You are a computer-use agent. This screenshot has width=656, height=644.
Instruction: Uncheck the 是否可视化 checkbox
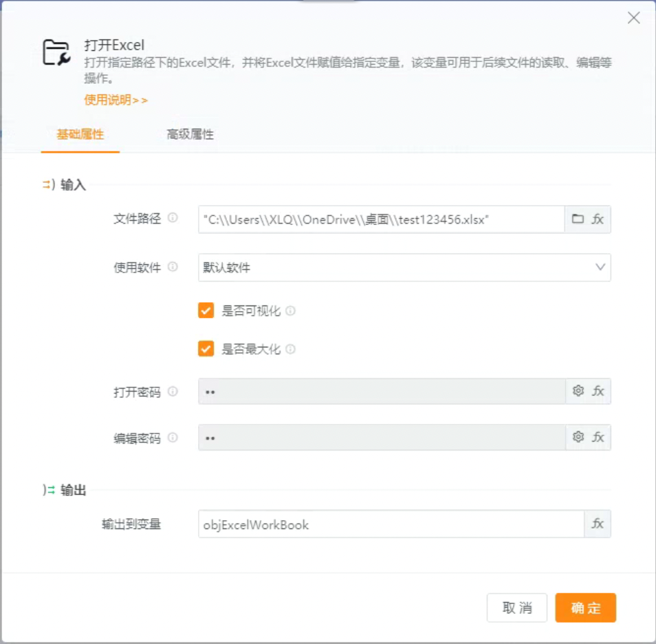click(x=205, y=310)
